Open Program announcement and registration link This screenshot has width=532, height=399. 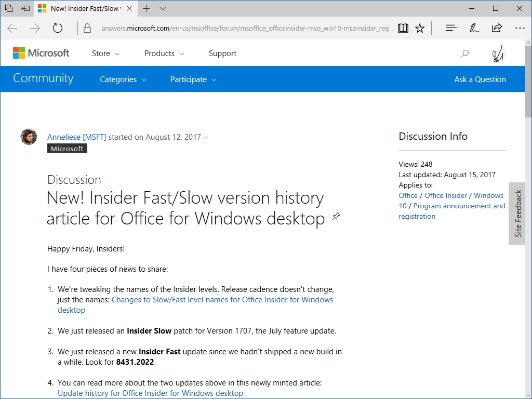(x=452, y=211)
